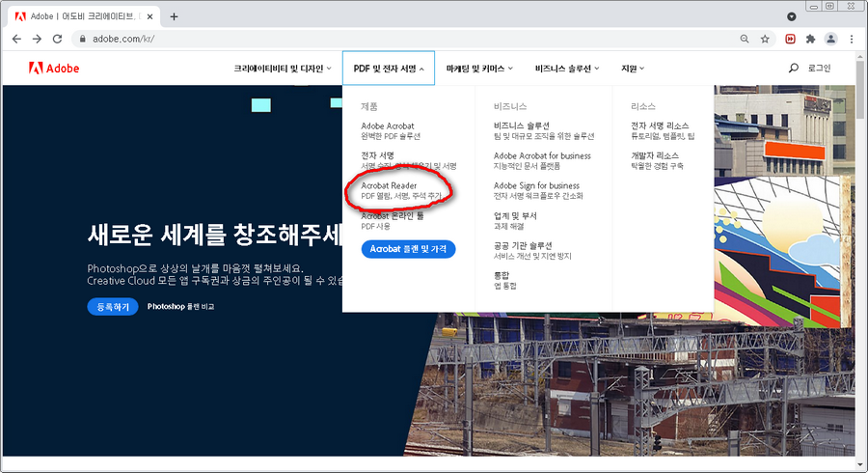
Task: Open Adobe Acrobat for business entry
Action: (542, 160)
